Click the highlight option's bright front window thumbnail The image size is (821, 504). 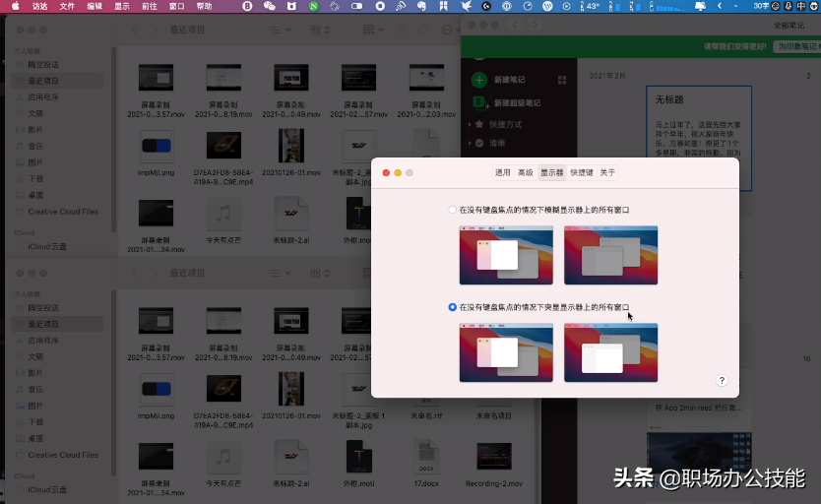point(610,352)
